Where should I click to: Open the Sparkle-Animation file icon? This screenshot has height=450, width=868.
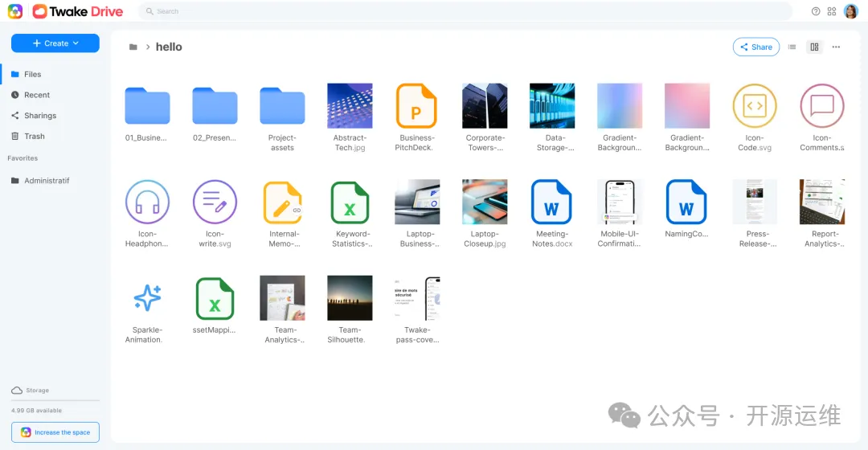coord(147,298)
